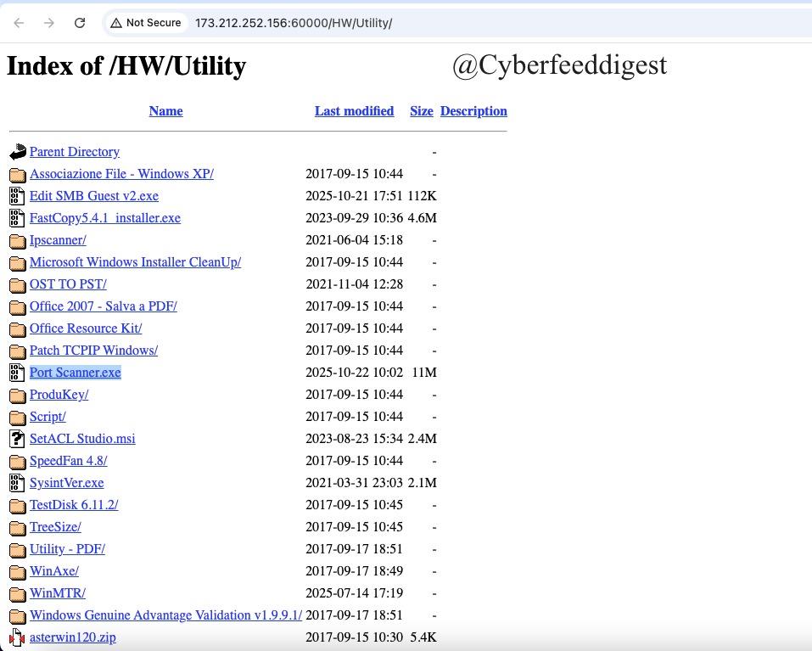Click the binary file icon beside Port Scanner.exe
This screenshot has width=812, height=651.
[x=17, y=372]
